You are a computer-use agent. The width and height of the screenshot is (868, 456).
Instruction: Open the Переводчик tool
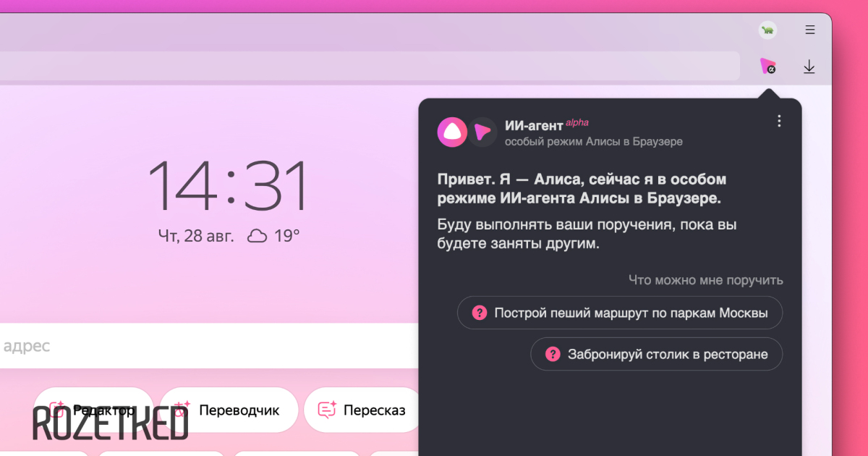(229, 410)
